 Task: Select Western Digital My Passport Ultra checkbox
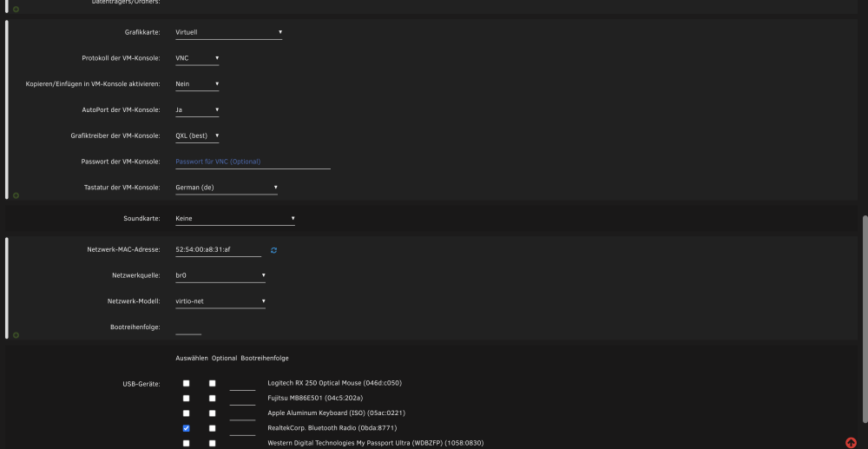pos(186,443)
